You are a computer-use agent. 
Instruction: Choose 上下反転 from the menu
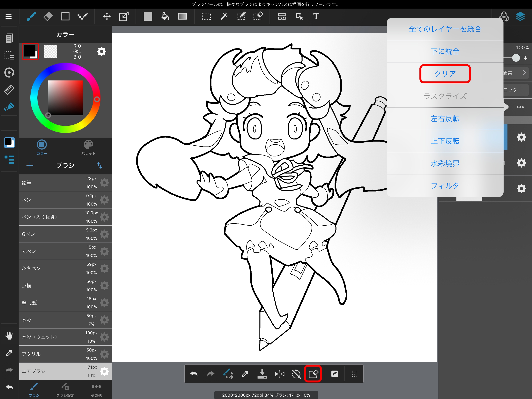pos(445,141)
